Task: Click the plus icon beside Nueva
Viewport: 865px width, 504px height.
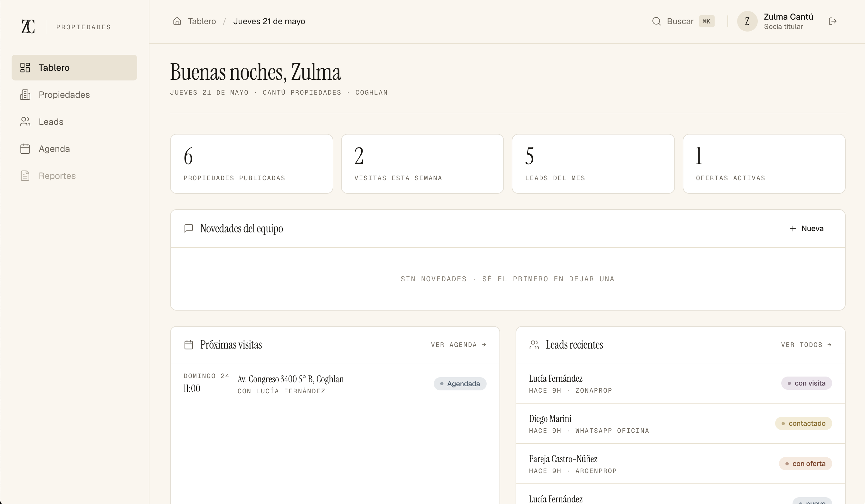Action: [793, 229]
